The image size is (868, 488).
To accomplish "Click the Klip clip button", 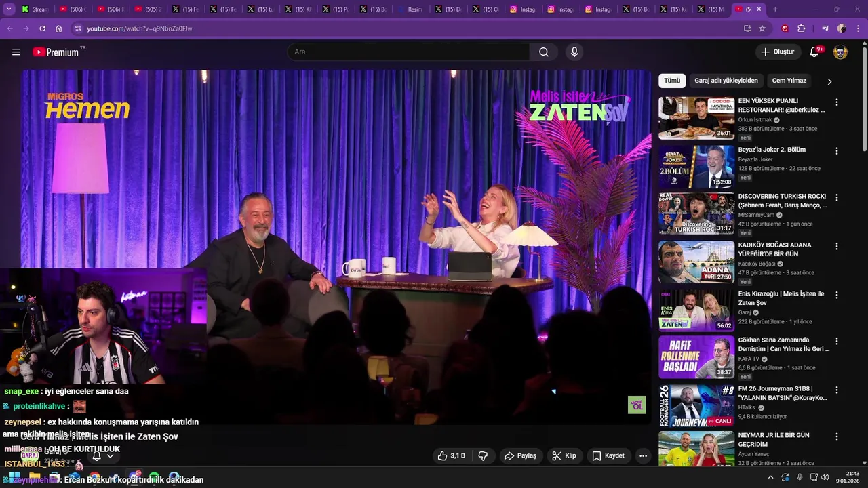I will tap(564, 455).
